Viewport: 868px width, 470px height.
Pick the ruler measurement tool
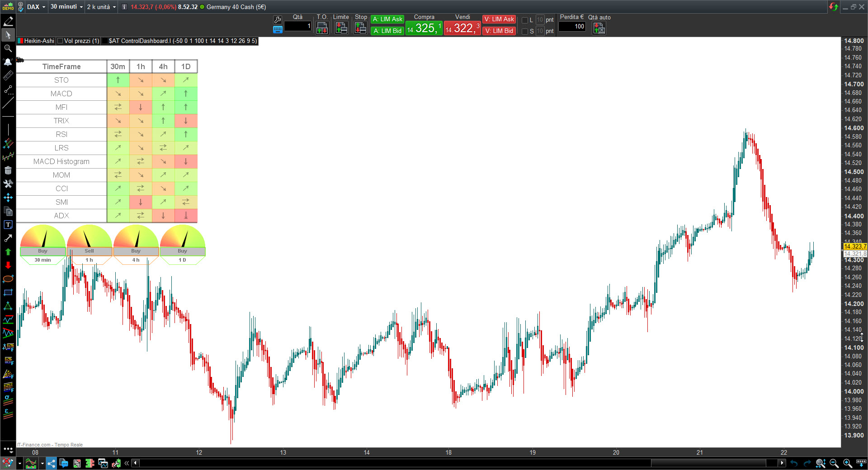[x=8, y=75]
